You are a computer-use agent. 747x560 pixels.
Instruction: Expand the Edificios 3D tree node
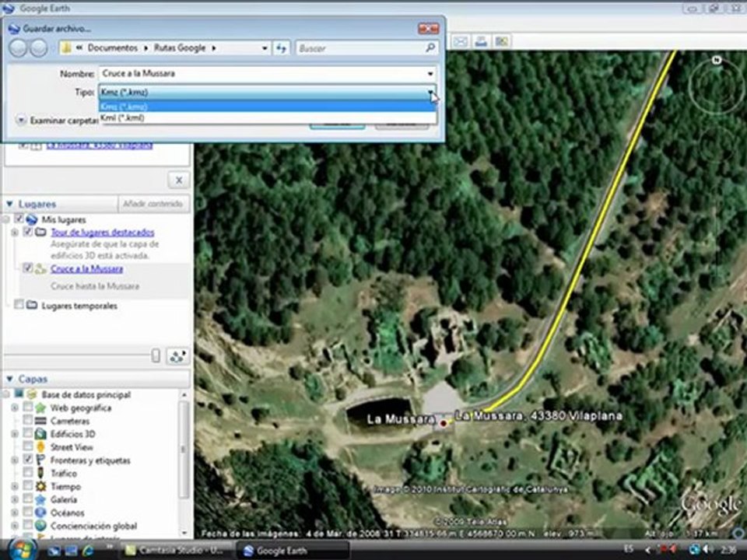(x=15, y=434)
